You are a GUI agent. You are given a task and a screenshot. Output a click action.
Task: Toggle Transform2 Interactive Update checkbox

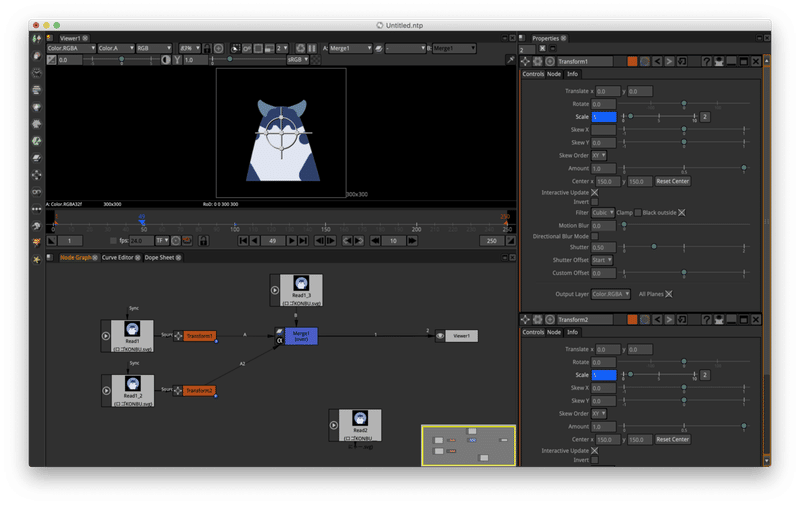click(594, 450)
